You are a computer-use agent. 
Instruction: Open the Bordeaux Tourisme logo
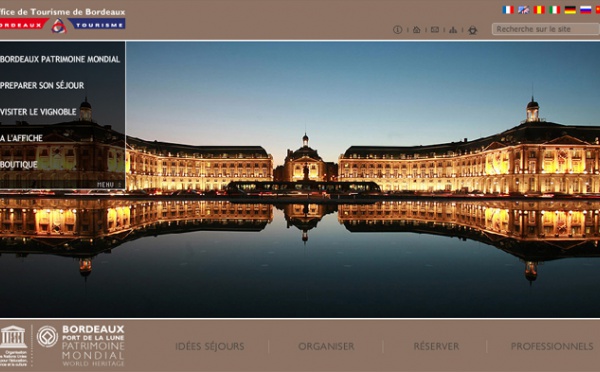[x=62, y=25]
